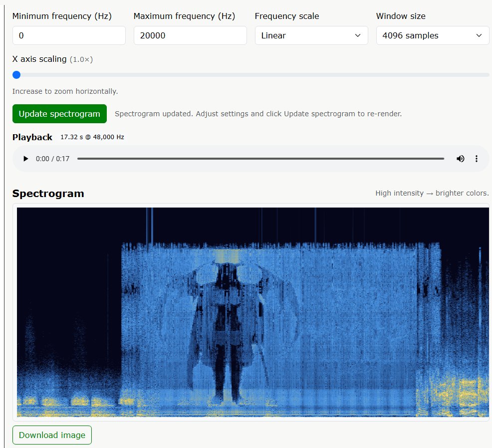The height and width of the screenshot is (448, 492).
Task: Open the Window size dropdown showing 4096 samples
Action: (433, 35)
